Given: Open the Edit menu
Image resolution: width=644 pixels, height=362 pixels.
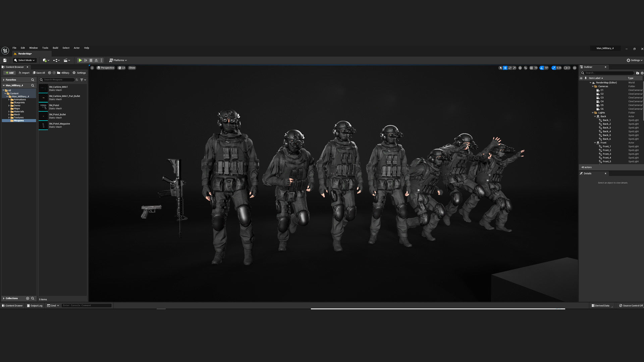Looking at the screenshot, I should (23, 48).
